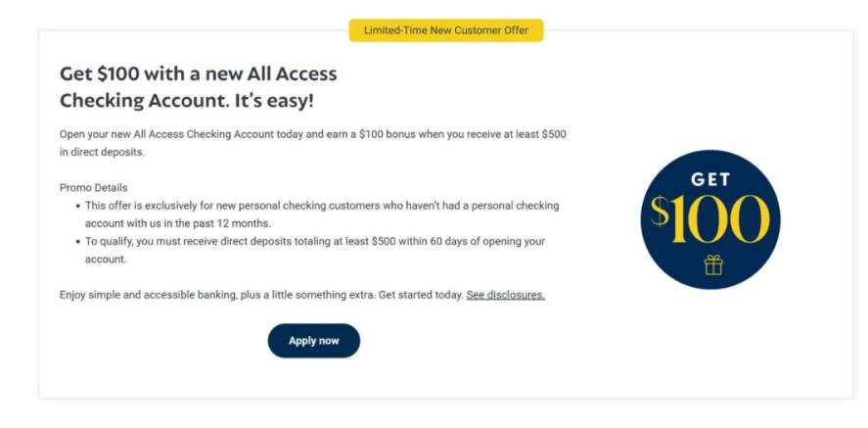Click the Limited-Time New Customer Offer badge
This screenshot has width=868, height=428.
pos(446,30)
